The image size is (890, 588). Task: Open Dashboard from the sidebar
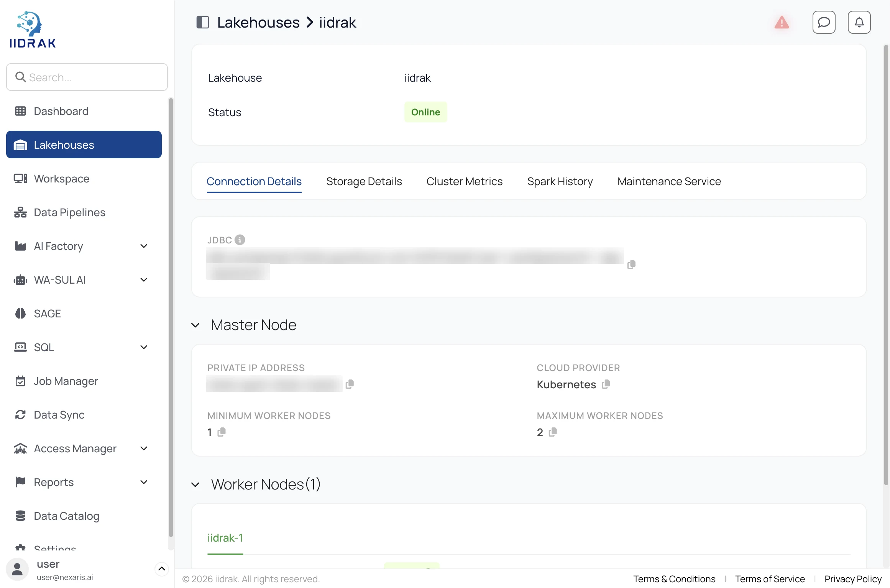(84, 111)
